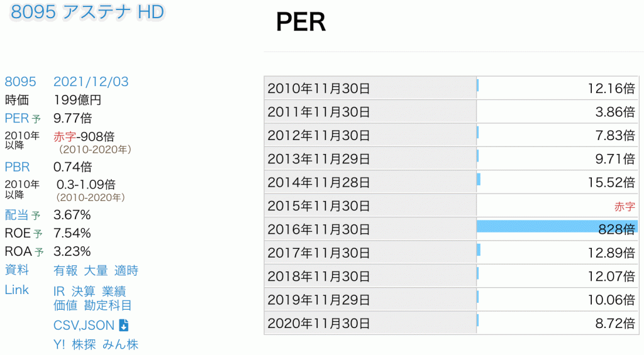Select the 2015年11月30日 赤字 table row
Viewport: 644px width, 355px height.
450,205
